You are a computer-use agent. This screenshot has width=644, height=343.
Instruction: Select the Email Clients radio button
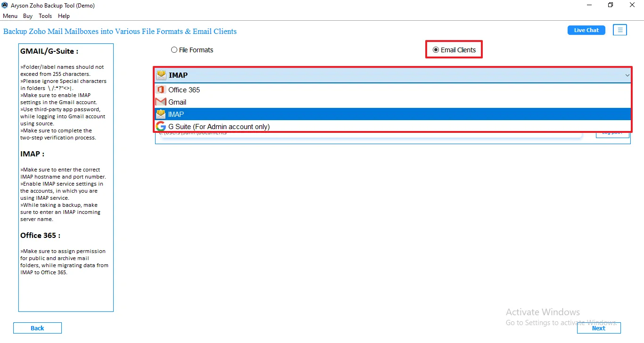436,49
